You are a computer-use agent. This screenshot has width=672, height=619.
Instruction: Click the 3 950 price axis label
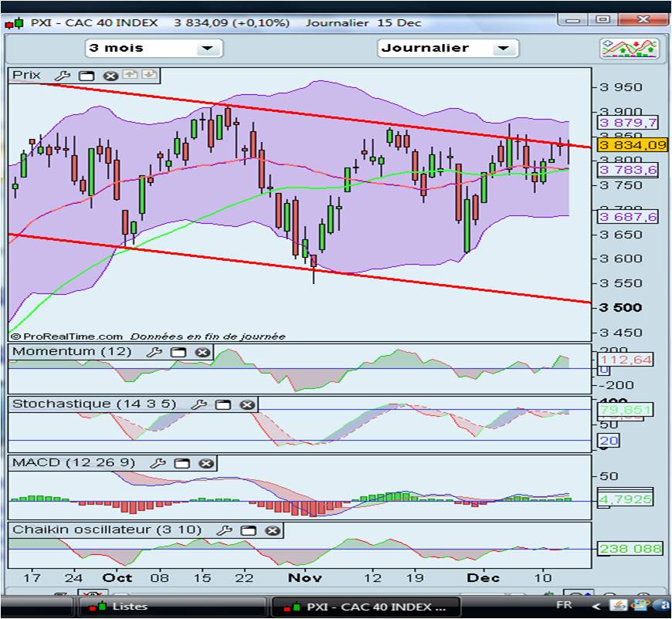(x=620, y=87)
